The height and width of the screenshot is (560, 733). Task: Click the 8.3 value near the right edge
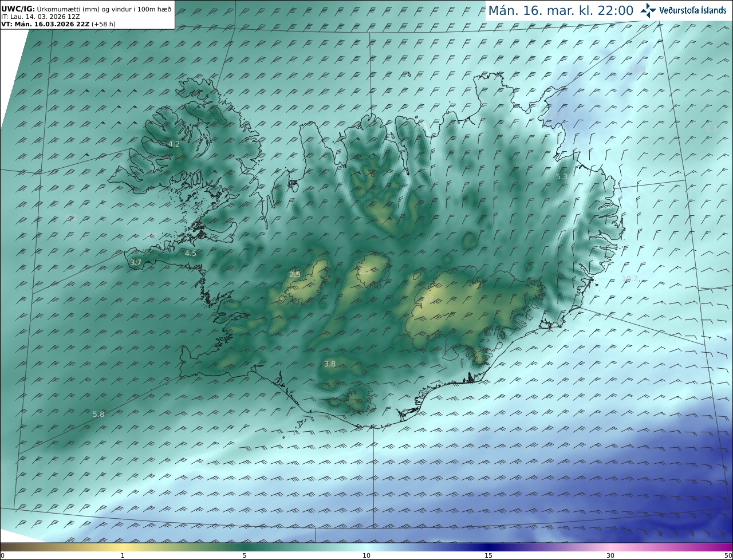click(x=711, y=129)
